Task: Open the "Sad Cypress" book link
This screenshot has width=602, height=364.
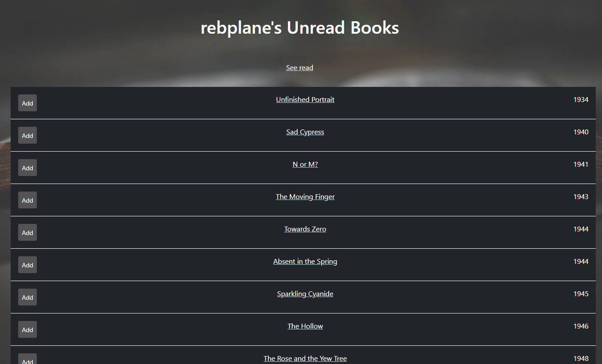Action: pyautogui.click(x=305, y=132)
